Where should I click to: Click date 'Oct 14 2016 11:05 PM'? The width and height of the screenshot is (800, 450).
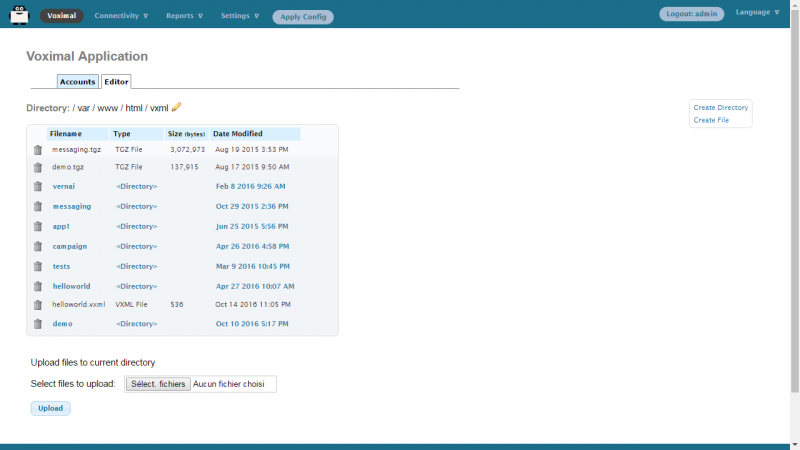click(x=253, y=304)
